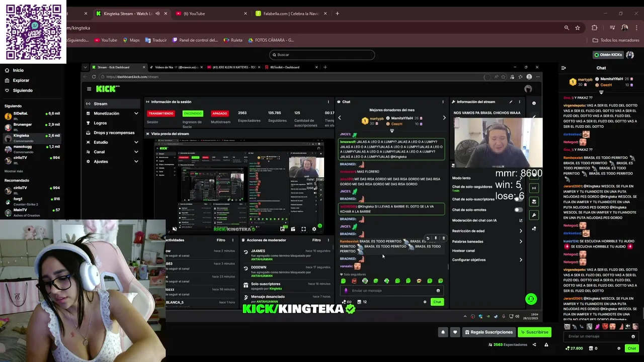The image size is (644, 362).
Task: Open the Ruleta bookmark in the bookmarks bar
Action: click(233, 40)
